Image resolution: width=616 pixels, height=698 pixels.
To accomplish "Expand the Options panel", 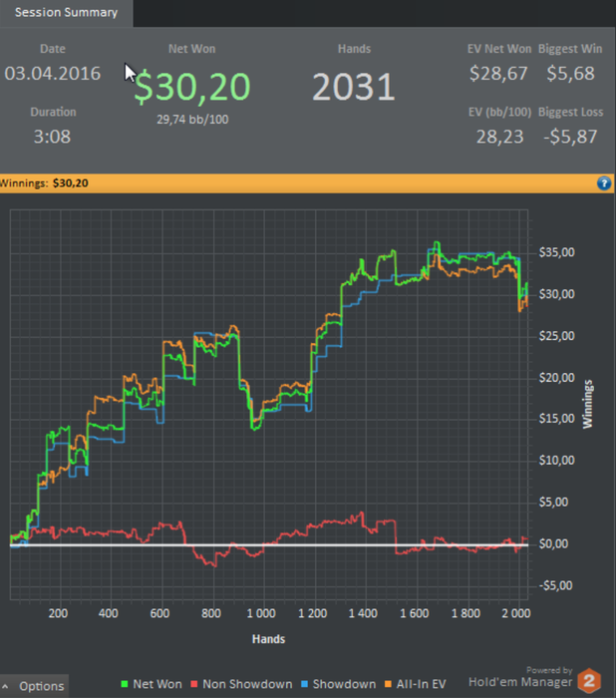I will pyautogui.click(x=34, y=686).
